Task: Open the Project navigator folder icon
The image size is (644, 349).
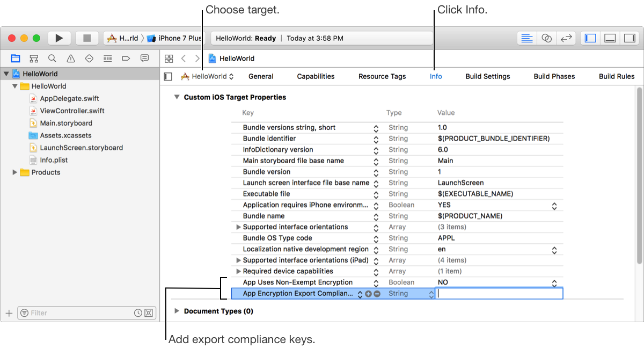Action: tap(16, 58)
